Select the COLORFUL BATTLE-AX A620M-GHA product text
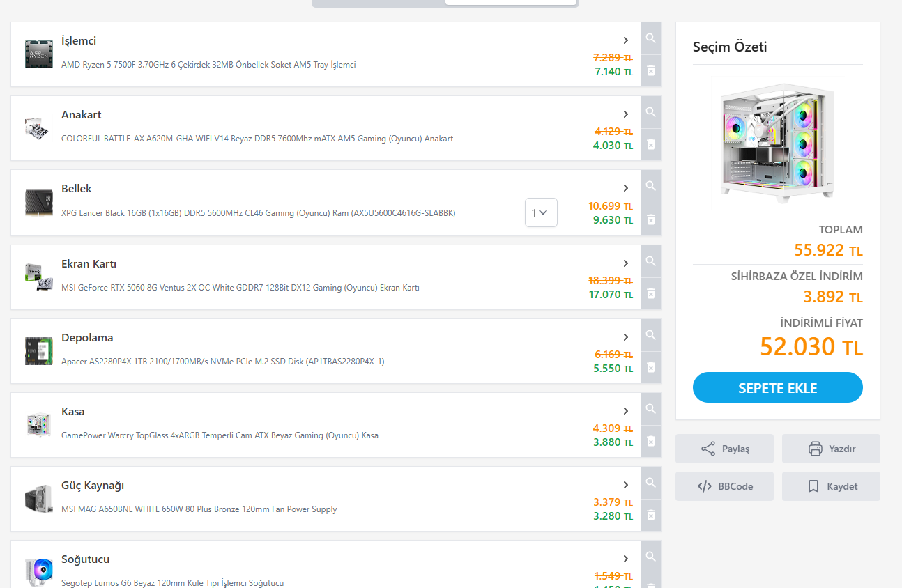This screenshot has height=588, width=902. [257, 139]
